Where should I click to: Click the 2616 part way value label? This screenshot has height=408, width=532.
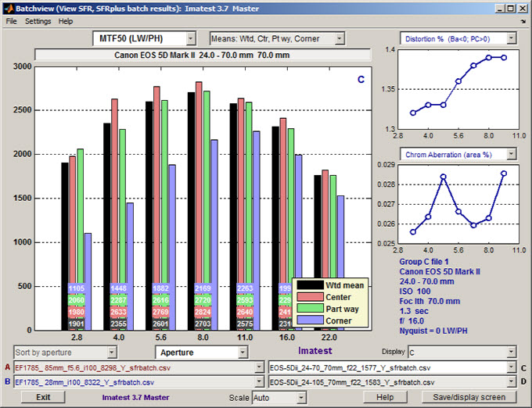pos(160,300)
